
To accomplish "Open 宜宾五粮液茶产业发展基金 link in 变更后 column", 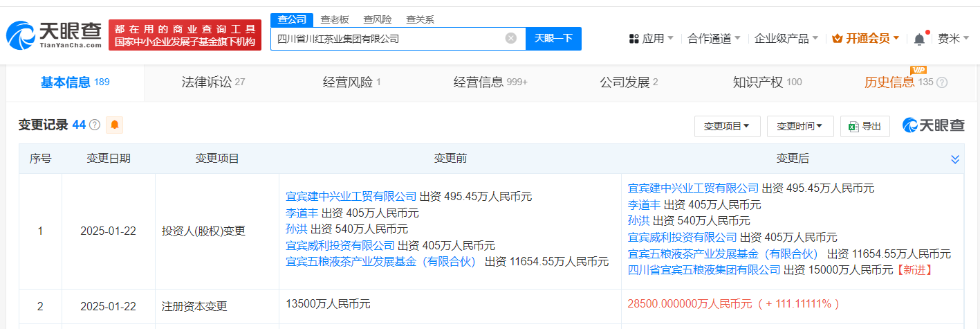I will pyautogui.click(x=723, y=254).
